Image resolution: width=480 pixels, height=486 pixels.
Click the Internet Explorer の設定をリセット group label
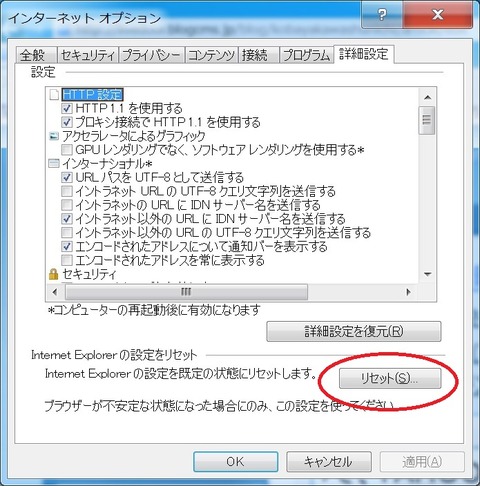point(114,355)
